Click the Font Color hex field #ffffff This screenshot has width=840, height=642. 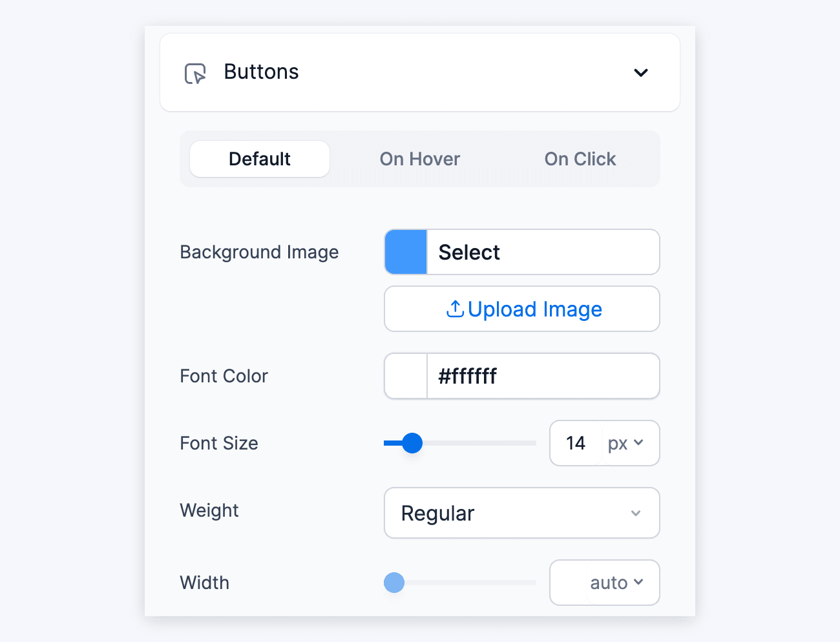pyautogui.click(x=543, y=376)
